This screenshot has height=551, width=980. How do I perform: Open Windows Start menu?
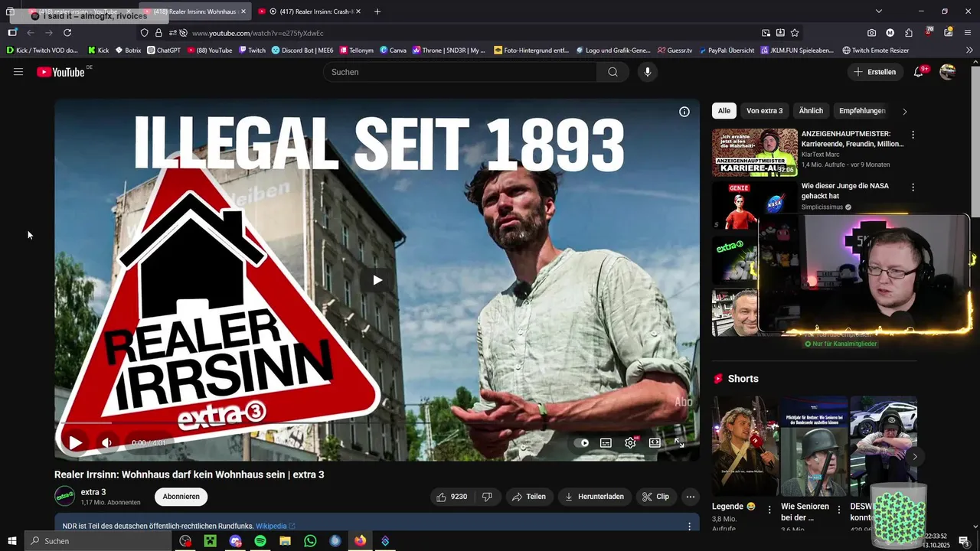tap(11, 541)
